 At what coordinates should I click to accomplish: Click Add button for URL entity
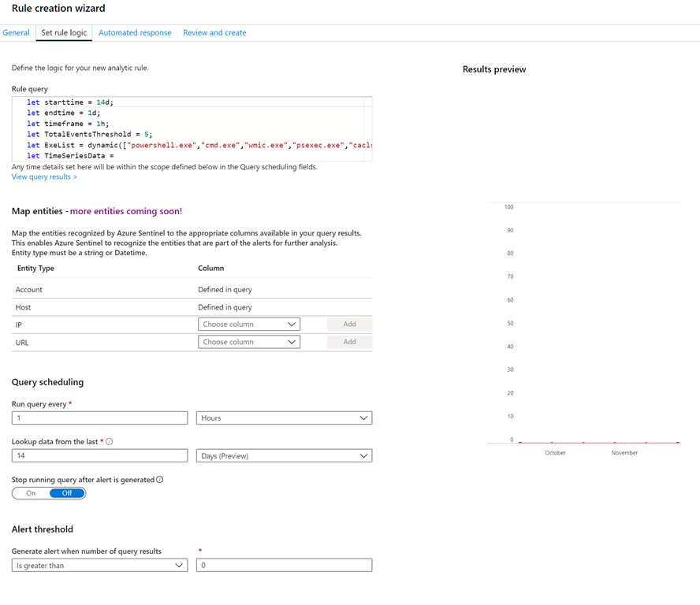click(349, 342)
